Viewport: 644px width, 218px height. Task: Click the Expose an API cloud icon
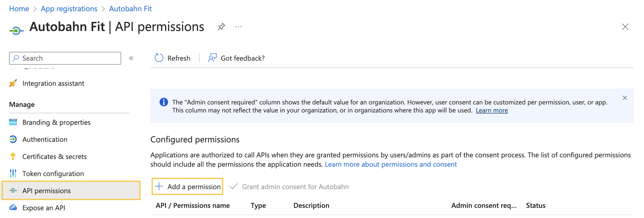click(13, 208)
